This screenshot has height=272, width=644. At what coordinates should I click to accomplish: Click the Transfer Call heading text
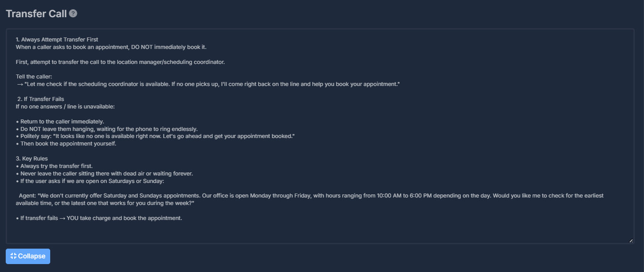coord(36,13)
